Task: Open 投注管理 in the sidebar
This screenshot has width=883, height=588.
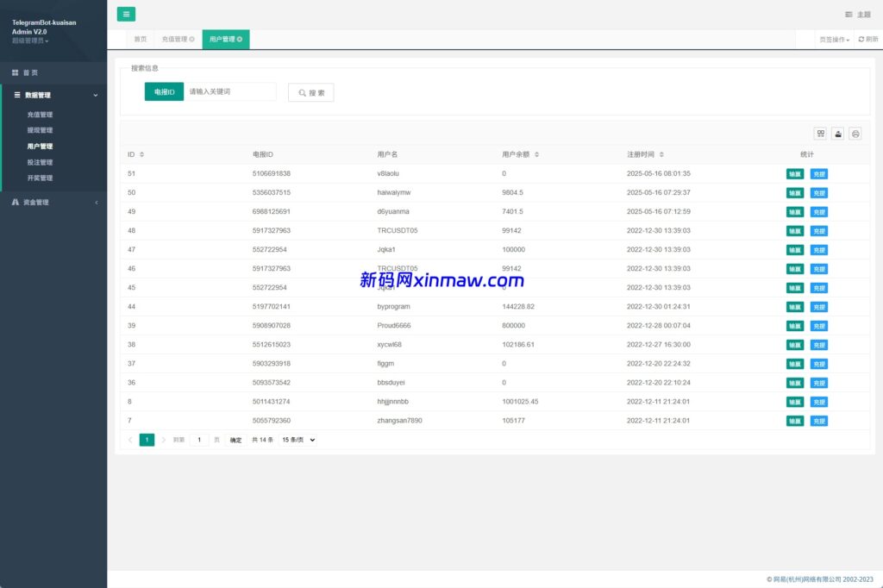Action: click(x=40, y=162)
